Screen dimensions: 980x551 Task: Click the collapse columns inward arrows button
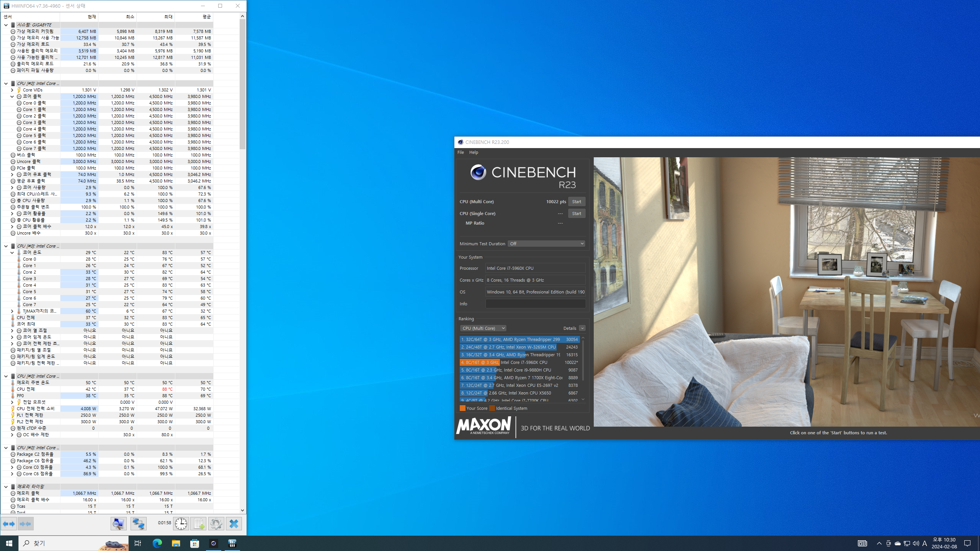click(x=25, y=523)
